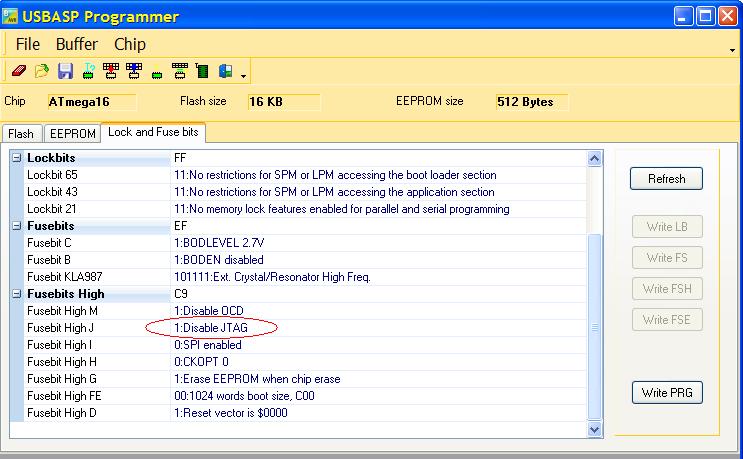Click the Verify chip with buffer icon
Screen dimensions: 743x459
pos(180,71)
